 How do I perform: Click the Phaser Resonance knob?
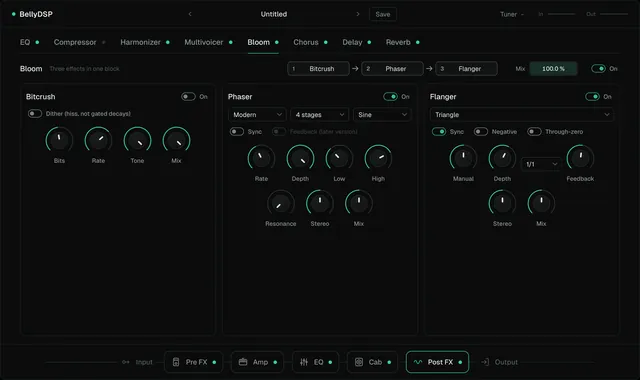280,203
